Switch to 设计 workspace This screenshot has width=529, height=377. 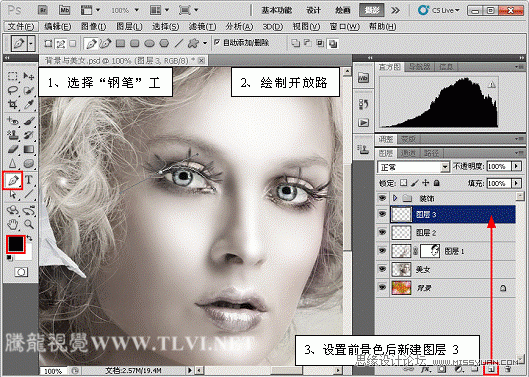[313, 10]
